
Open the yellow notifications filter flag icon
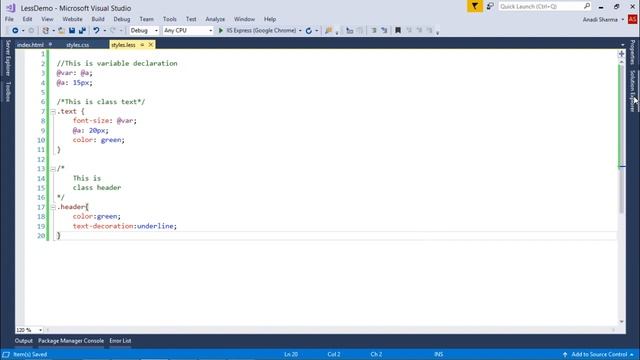[475, 6]
